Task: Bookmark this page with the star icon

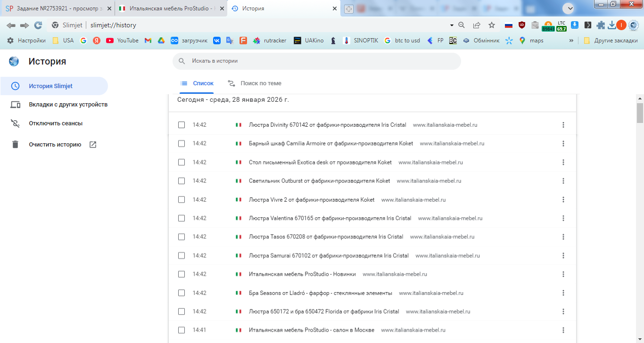Action: point(492,25)
